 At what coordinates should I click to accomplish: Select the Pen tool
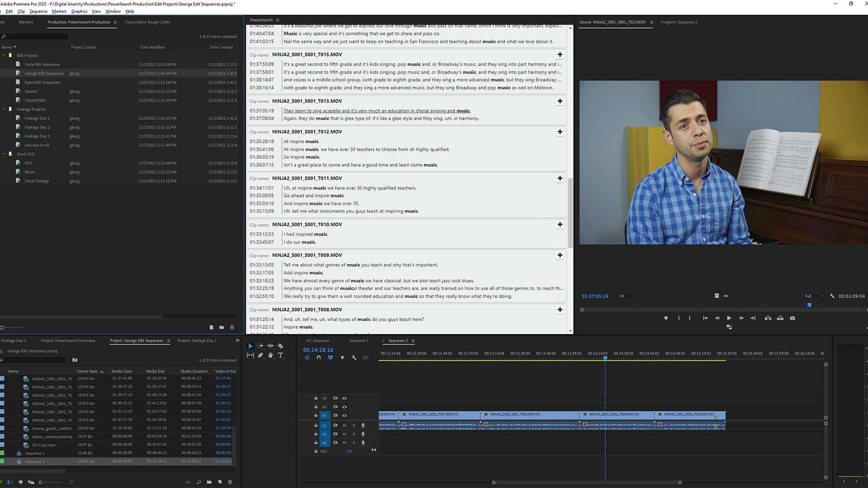point(260,356)
